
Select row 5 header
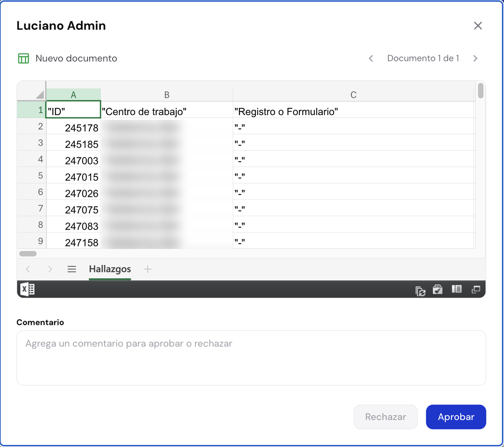tap(31, 175)
